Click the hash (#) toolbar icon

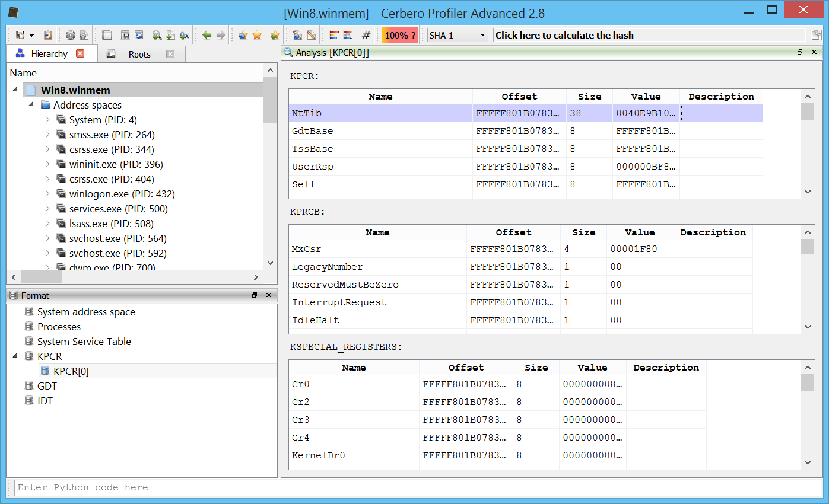pyautogui.click(x=366, y=35)
